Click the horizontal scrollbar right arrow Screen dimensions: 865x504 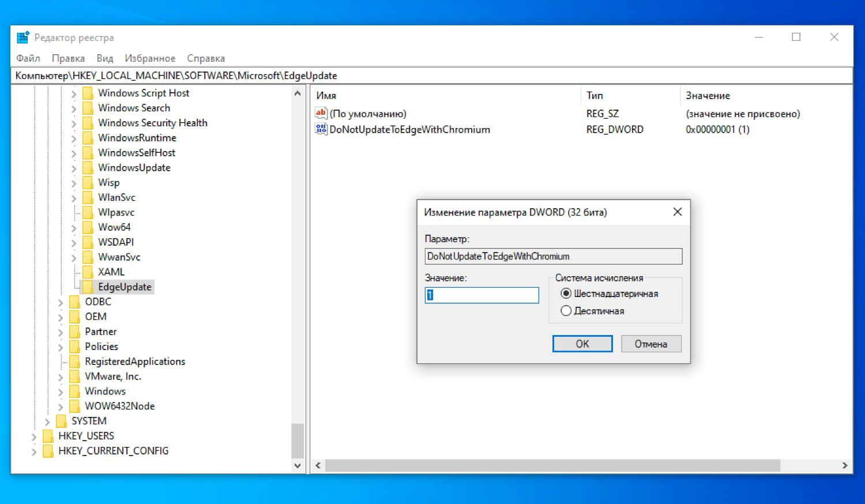click(844, 465)
